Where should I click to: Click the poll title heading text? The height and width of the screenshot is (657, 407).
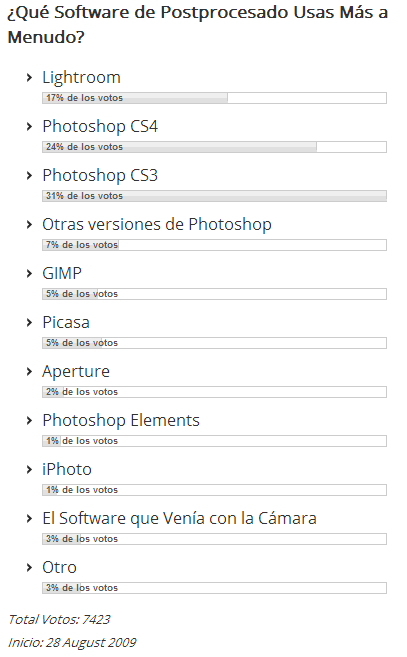click(197, 25)
